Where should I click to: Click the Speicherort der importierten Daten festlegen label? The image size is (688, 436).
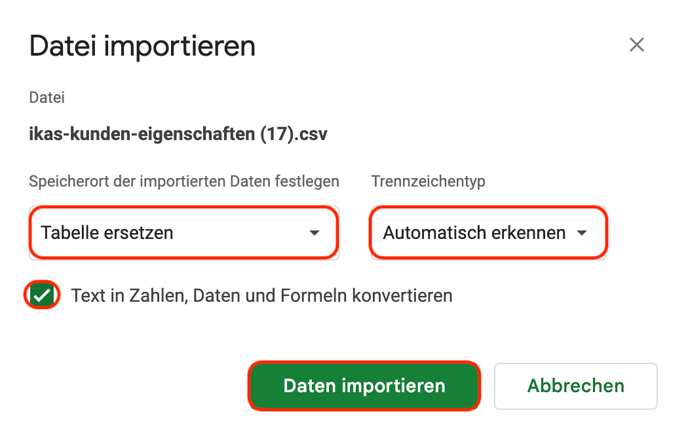(x=184, y=181)
